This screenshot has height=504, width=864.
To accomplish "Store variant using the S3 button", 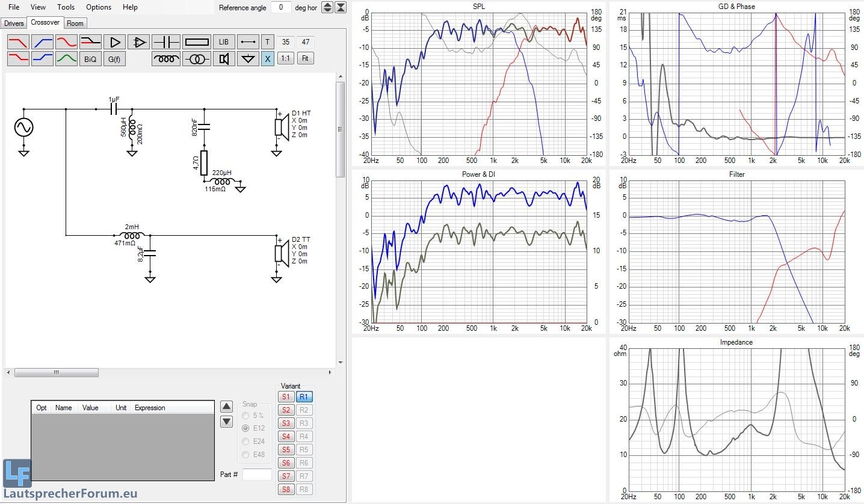I will (x=286, y=423).
